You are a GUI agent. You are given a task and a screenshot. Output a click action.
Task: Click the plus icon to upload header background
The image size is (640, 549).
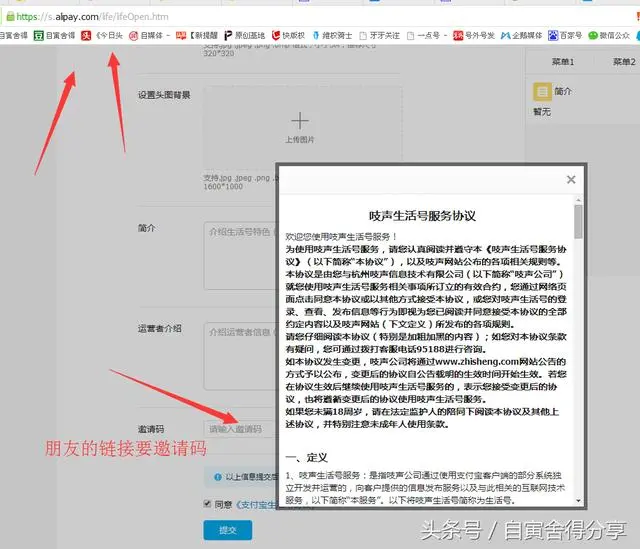[x=300, y=121]
